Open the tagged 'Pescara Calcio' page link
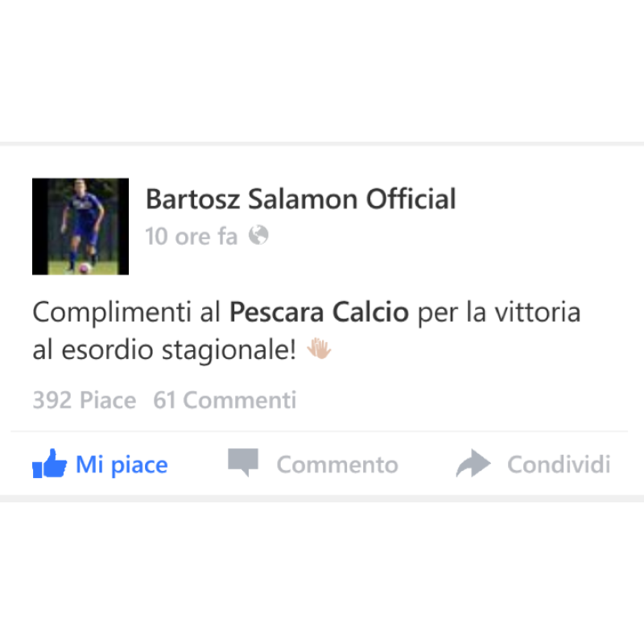This screenshot has height=644, width=644. (x=319, y=312)
